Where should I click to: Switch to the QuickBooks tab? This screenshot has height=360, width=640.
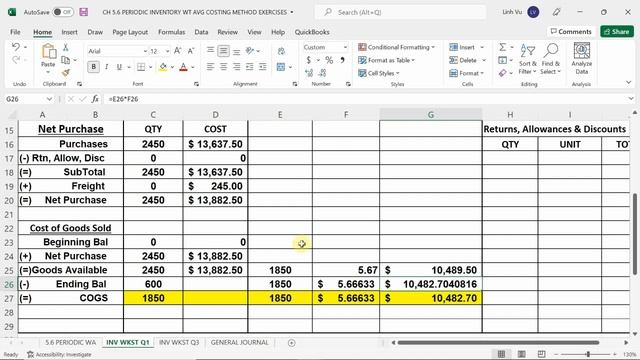pos(312,32)
